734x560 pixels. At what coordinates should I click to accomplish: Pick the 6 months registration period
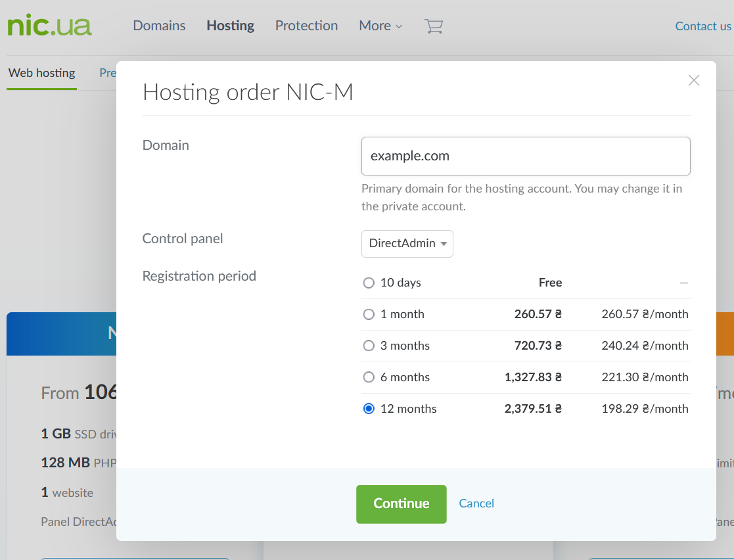pyautogui.click(x=369, y=377)
